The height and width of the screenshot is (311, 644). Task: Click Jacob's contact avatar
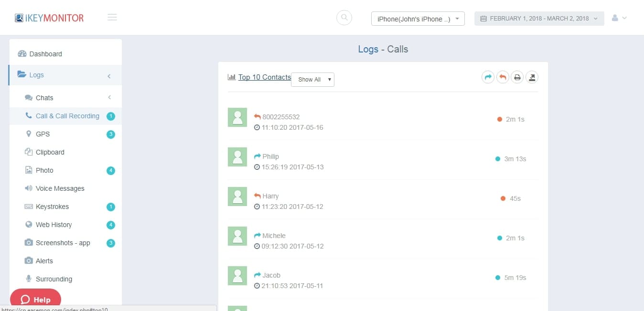tap(237, 276)
